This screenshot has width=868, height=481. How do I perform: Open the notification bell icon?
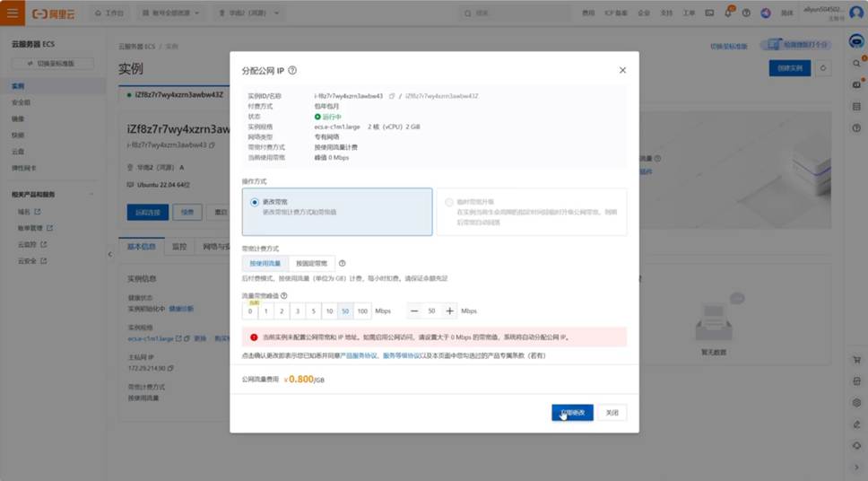pyautogui.click(x=727, y=13)
